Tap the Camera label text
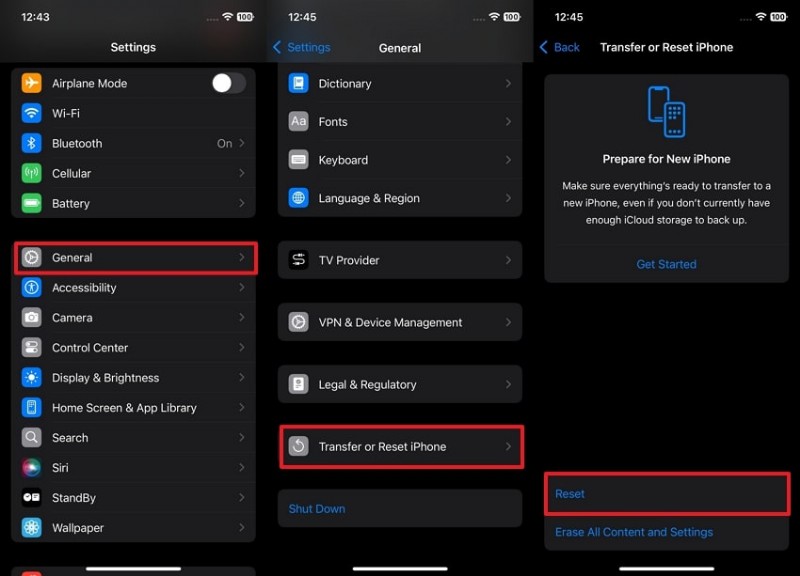The image size is (800, 576). (72, 318)
